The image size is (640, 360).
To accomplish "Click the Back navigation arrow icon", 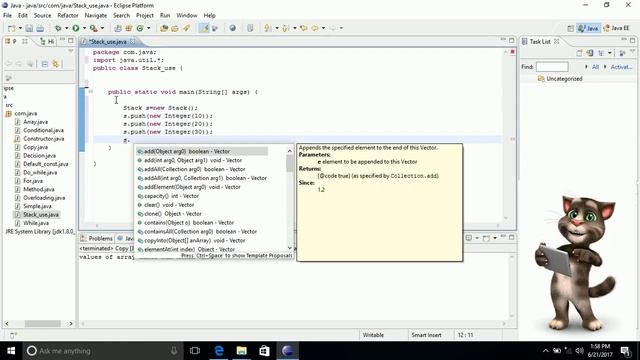I will 315,28.
